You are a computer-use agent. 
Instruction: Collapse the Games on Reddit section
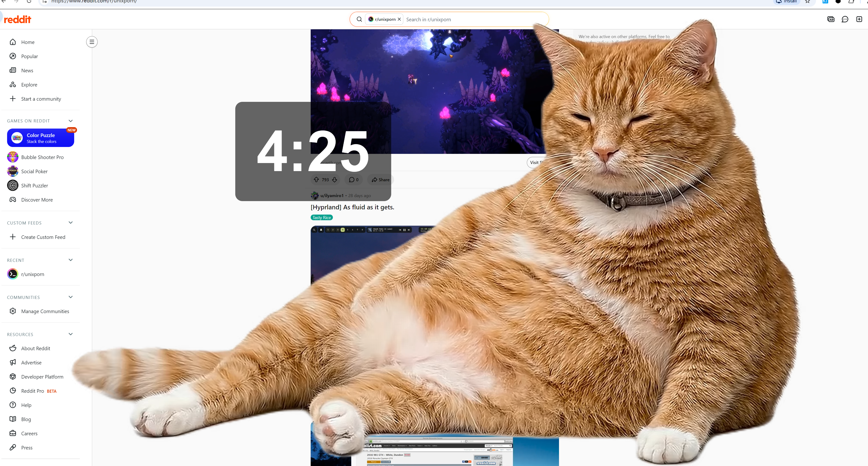click(70, 121)
